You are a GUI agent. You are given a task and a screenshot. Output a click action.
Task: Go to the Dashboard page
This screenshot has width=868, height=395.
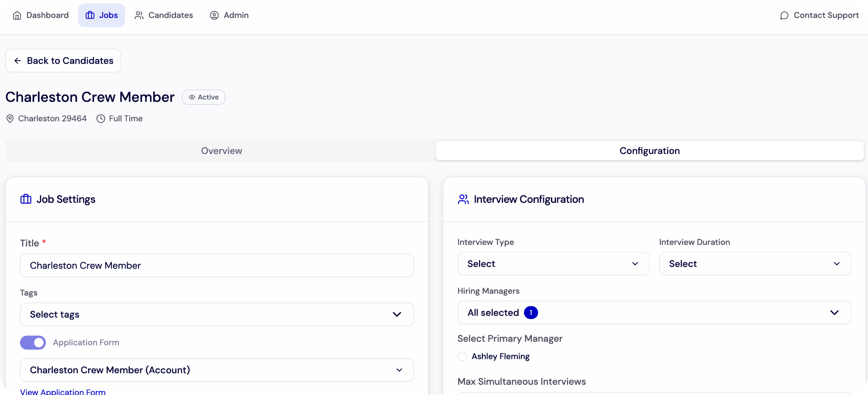pos(41,15)
